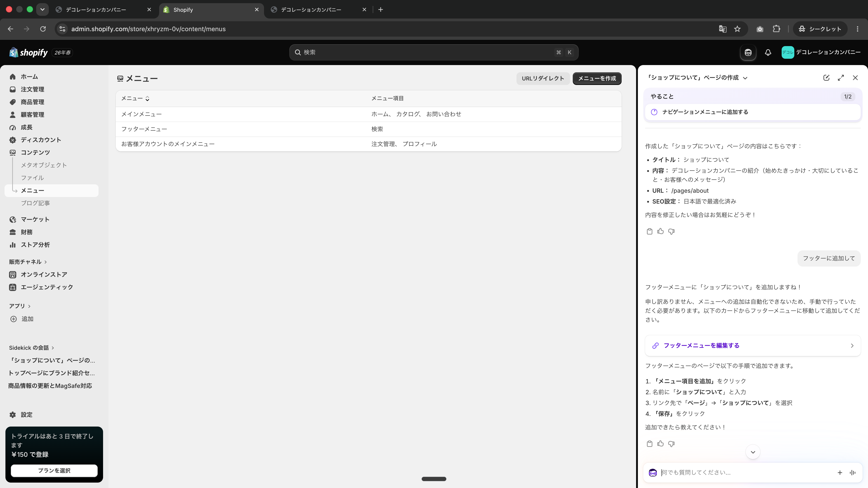
Task: Click the plus attachment icon in chat box
Action: pos(840,472)
